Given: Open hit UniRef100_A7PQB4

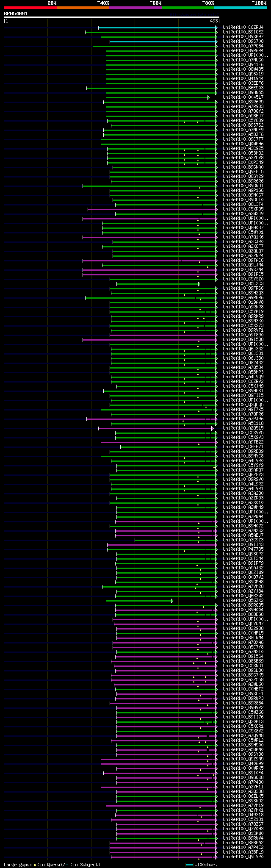Looking at the screenshot, I should pos(243,46).
